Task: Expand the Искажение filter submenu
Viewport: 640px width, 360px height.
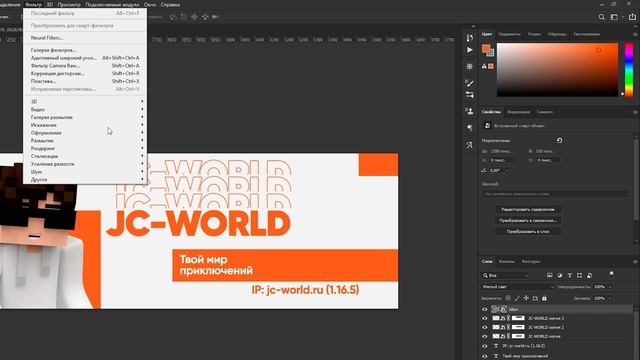Action: point(85,125)
